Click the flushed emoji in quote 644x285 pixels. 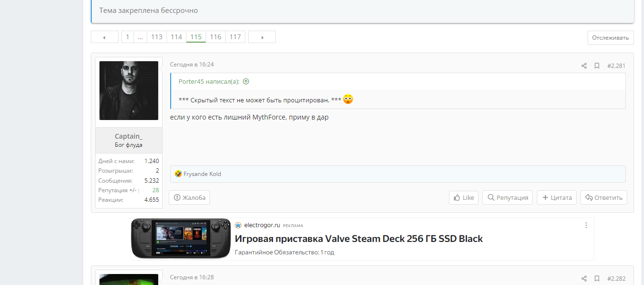[x=348, y=99]
